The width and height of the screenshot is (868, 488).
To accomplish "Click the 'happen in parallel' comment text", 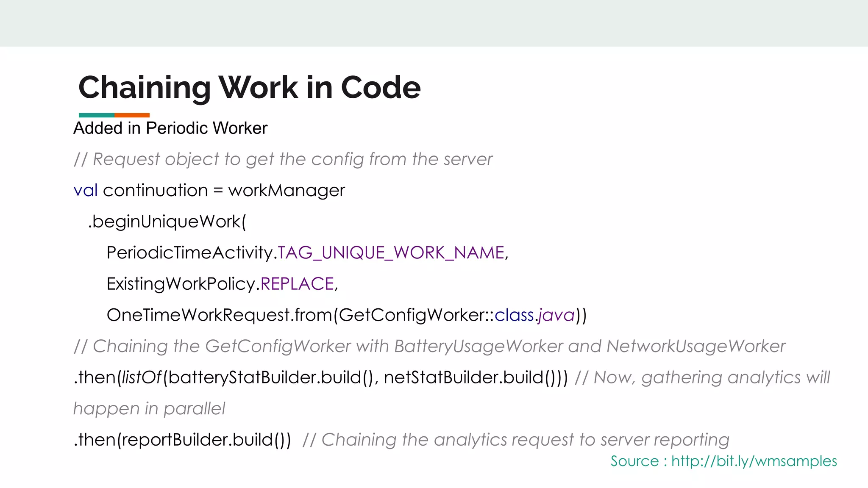I will tap(149, 409).
